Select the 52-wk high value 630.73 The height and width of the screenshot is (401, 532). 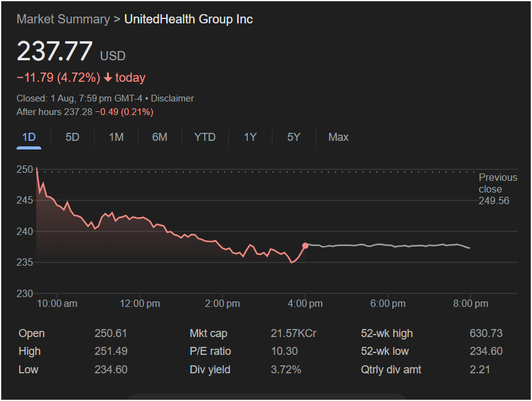tap(486, 333)
